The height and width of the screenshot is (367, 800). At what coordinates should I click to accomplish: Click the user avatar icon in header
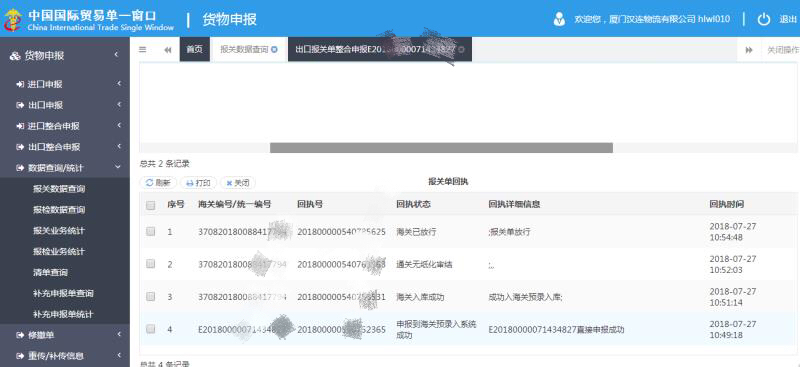tap(559, 19)
